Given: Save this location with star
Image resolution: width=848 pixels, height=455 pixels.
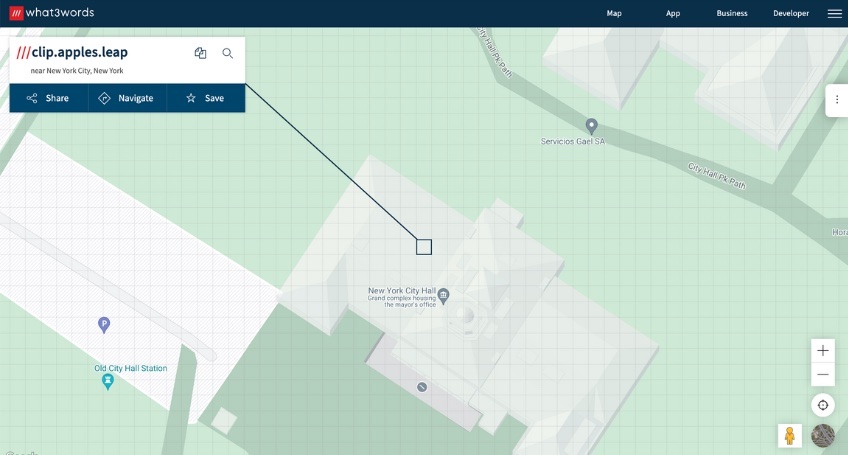Looking at the screenshot, I should (206, 98).
